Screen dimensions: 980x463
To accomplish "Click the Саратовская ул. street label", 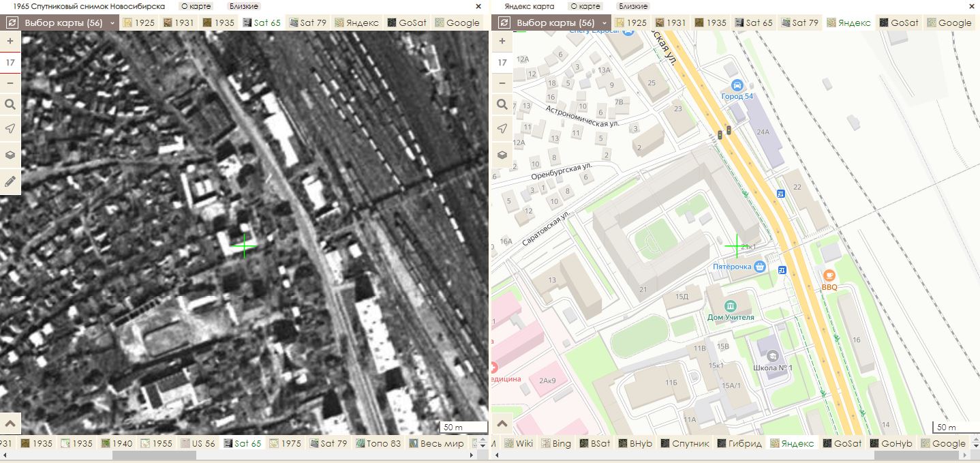I will pyautogui.click(x=545, y=228).
